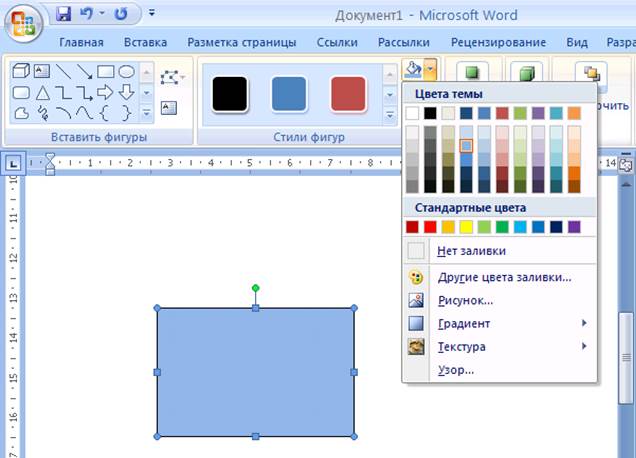The image size is (636, 458).
Task: Open Другие цвета заливки dialog
Action: point(504,277)
